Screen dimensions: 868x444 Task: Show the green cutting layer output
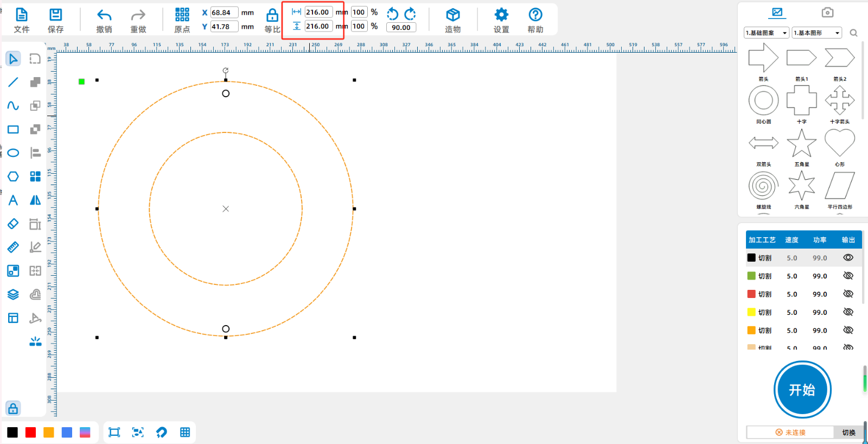(x=848, y=276)
